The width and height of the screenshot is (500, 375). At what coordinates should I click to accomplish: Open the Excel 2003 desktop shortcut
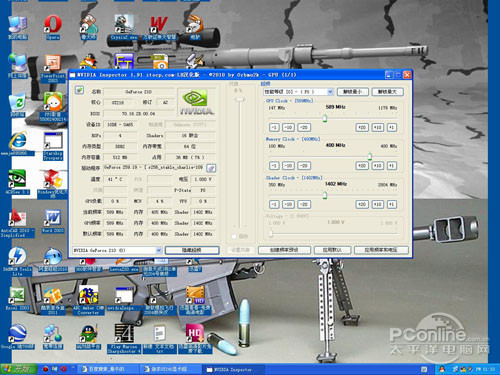(17, 298)
